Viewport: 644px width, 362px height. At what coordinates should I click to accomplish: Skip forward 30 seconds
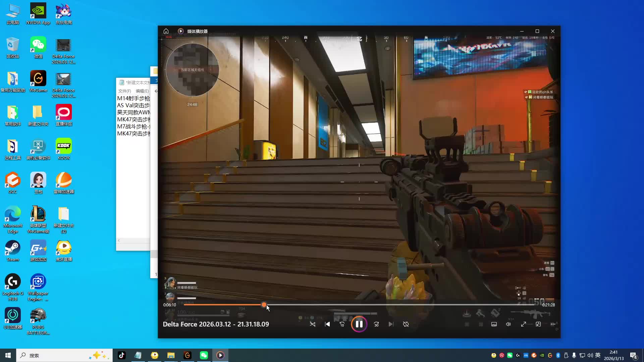click(376, 324)
